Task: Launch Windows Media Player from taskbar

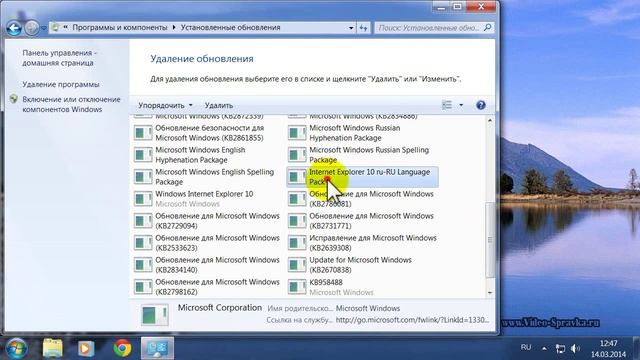Action: [86, 348]
